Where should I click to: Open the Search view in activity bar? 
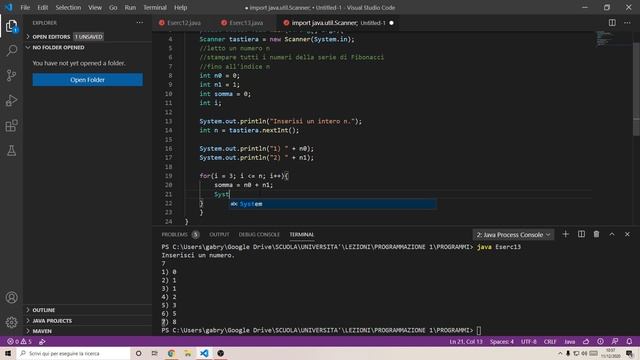(x=11, y=51)
